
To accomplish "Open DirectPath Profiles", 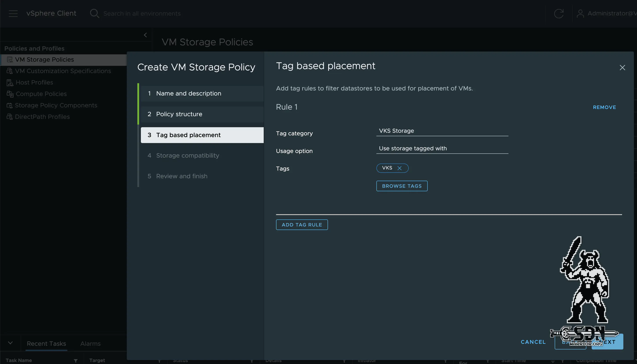I will 42,117.
